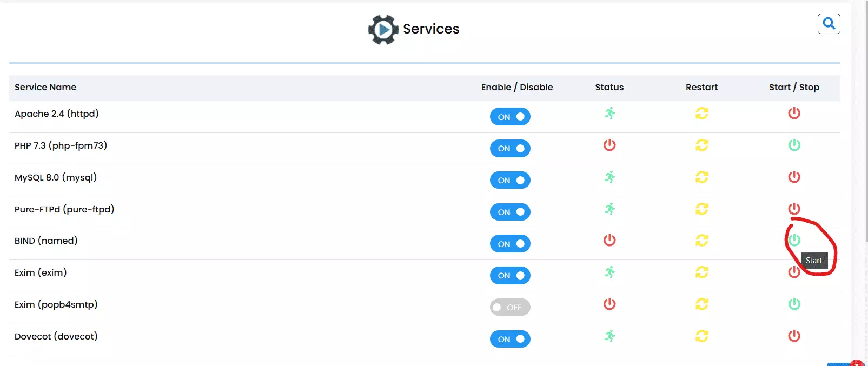
Task: Click the Start / Stop column header
Action: click(794, 87)
